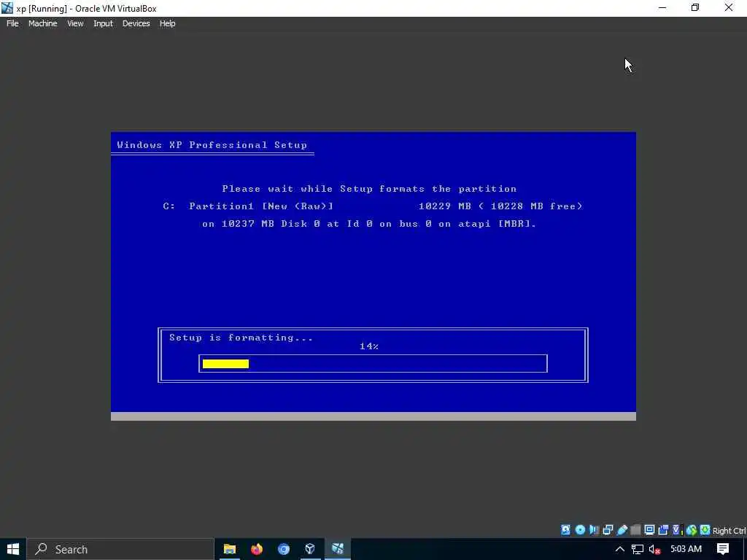Click the taskbar Search box
Screen dimensions: 747x560
[x=120, y=549]
